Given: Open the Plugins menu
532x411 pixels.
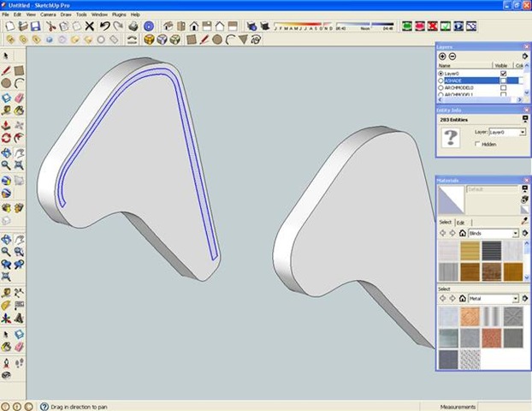Looking at the screenshot, I should (x=119, y=15).
